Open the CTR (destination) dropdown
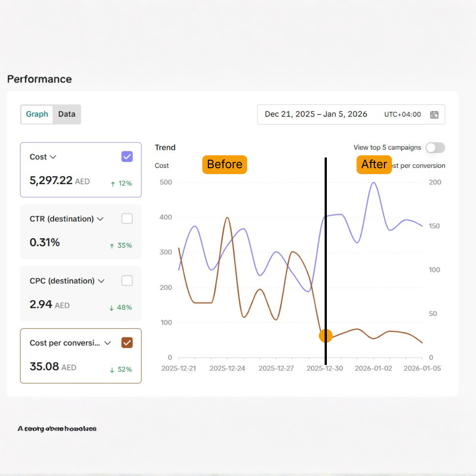This screenshot has width=476, height=476. [101, 219]
